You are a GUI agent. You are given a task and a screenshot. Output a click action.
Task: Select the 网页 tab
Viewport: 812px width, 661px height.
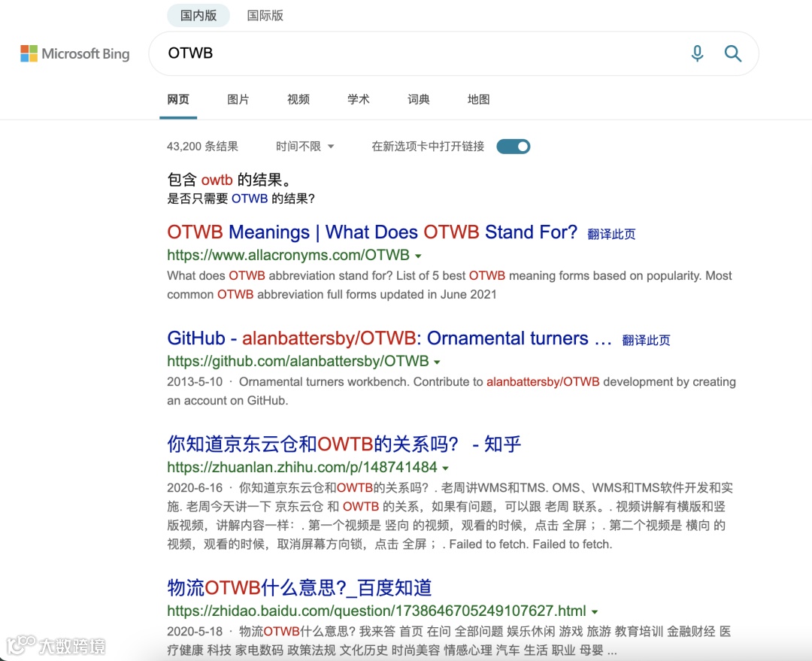pyautogui.click(x=178, y=99)
